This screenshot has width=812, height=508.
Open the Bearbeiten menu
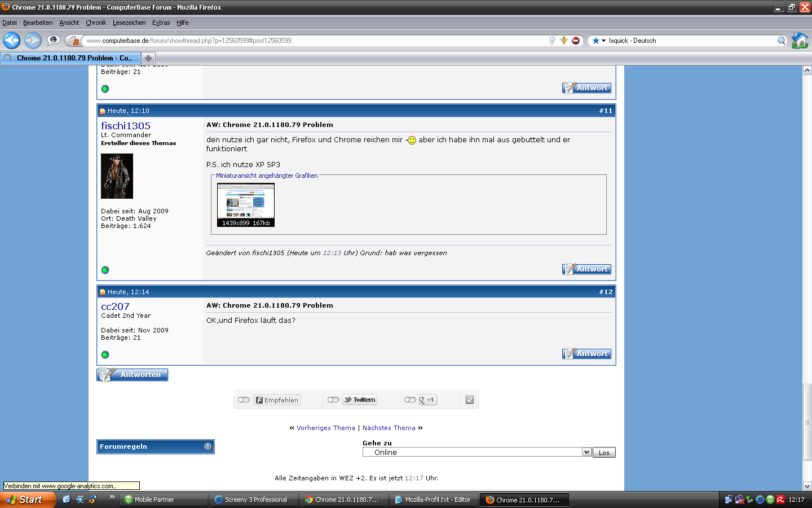point(38,23)
